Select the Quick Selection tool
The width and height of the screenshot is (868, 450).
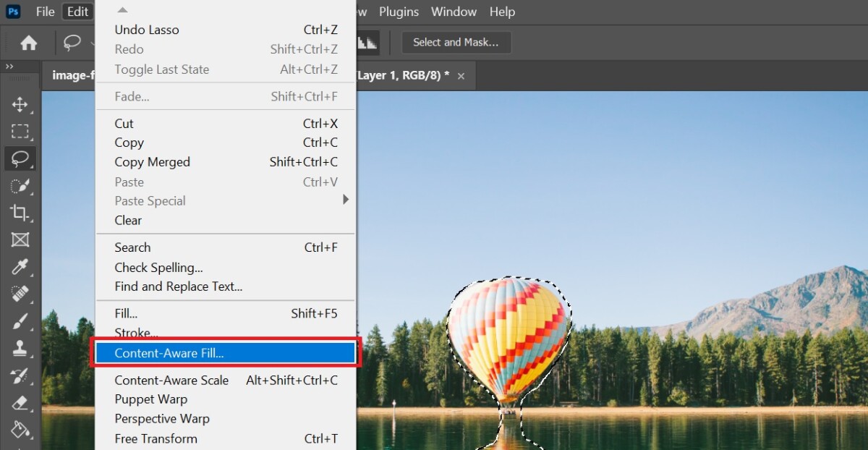pyautogui.click(x=20, y=185)
